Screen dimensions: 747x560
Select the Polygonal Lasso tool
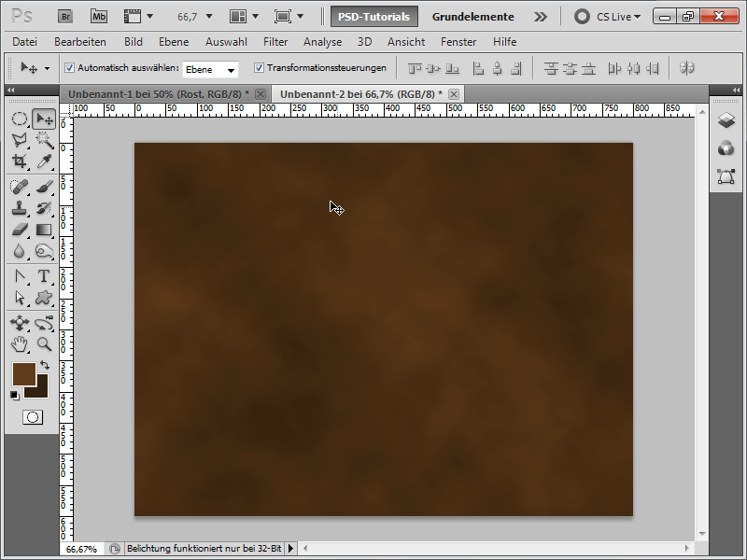(19, 140)
